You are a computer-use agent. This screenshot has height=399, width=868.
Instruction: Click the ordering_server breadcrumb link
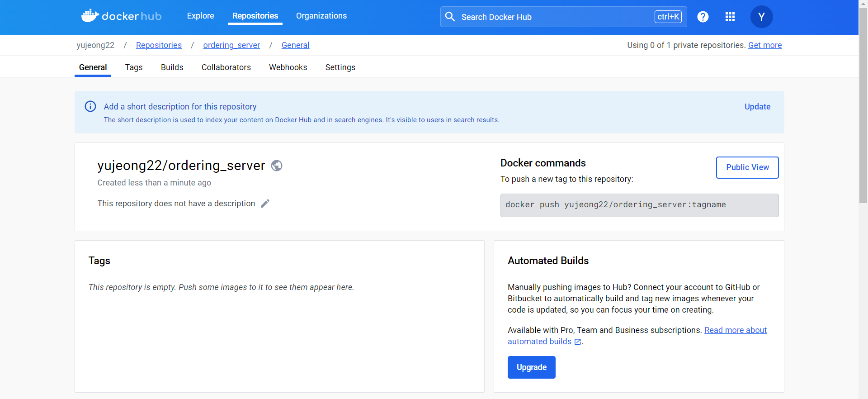(231, 45)
